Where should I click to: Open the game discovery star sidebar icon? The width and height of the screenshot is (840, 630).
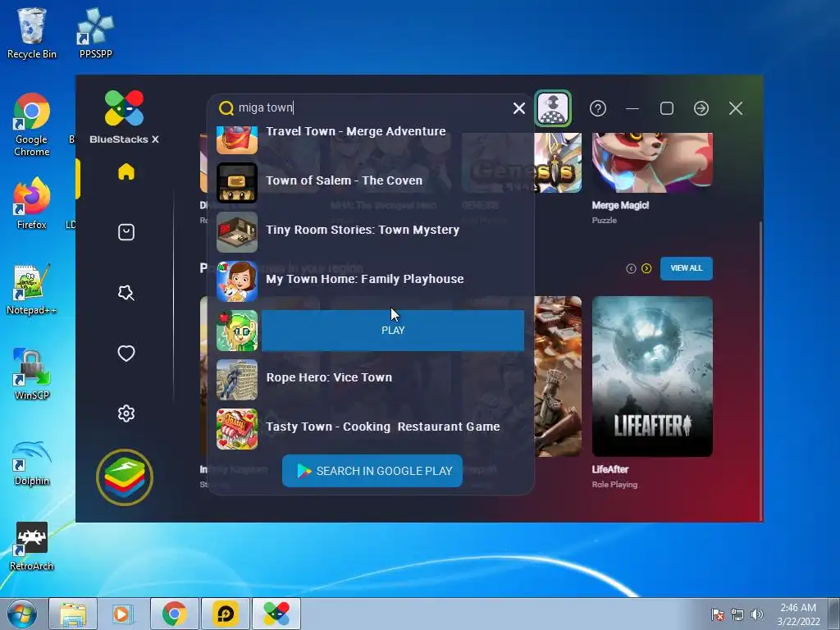click(126, 293)
